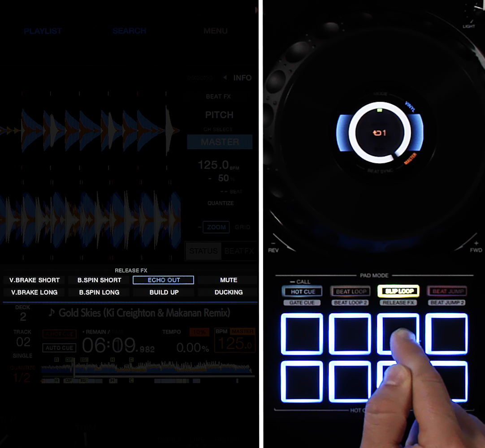Click the left arrow next to INFO
This screenshot has height=448, width=485.
click(x=225, y=78)
